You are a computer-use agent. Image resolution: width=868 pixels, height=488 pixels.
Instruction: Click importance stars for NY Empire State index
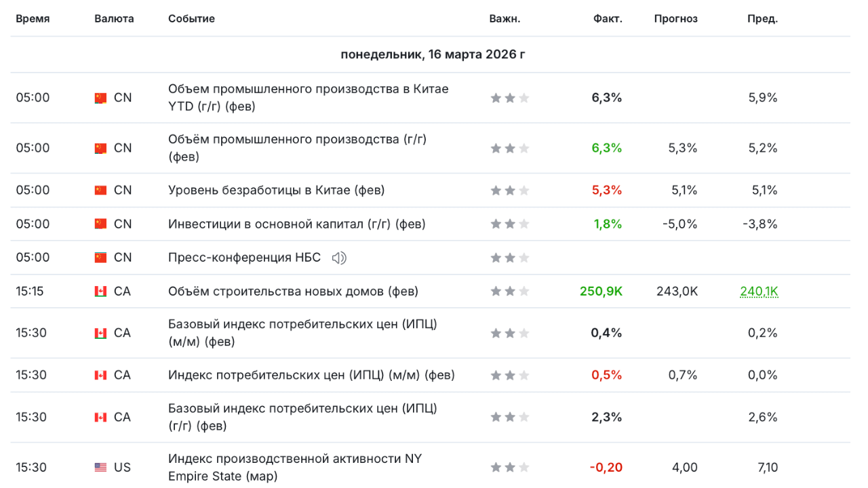[509, 468]
